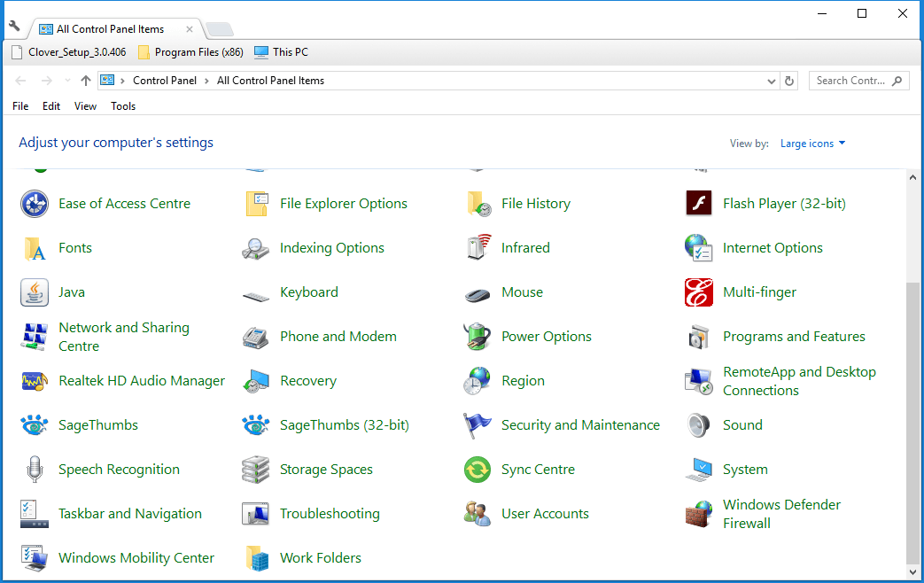Open the View menu
The width and height of the screenshot is (924, 583).
85,106
